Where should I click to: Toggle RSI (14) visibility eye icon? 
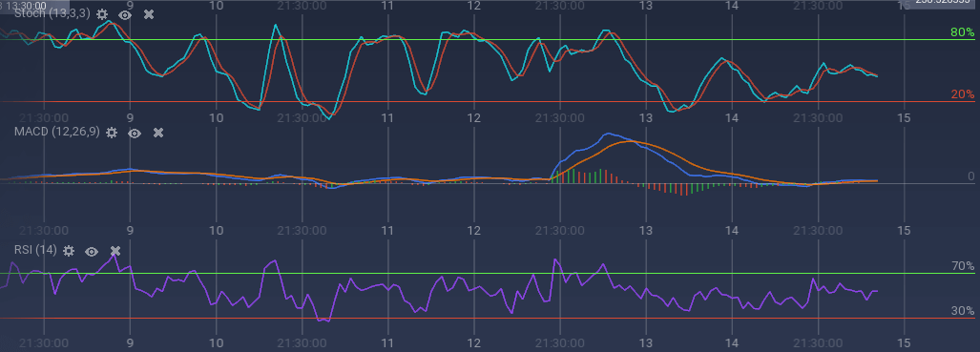click(92, 251)
